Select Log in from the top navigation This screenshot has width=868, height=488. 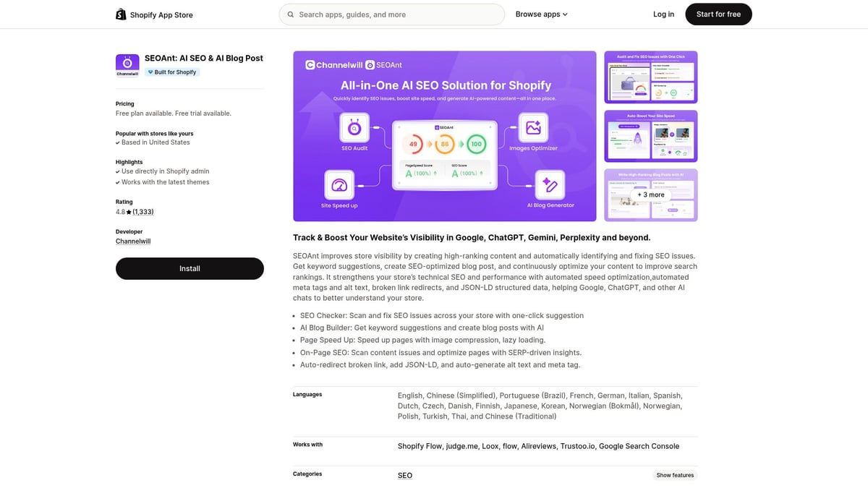click(x=663, y=14)
